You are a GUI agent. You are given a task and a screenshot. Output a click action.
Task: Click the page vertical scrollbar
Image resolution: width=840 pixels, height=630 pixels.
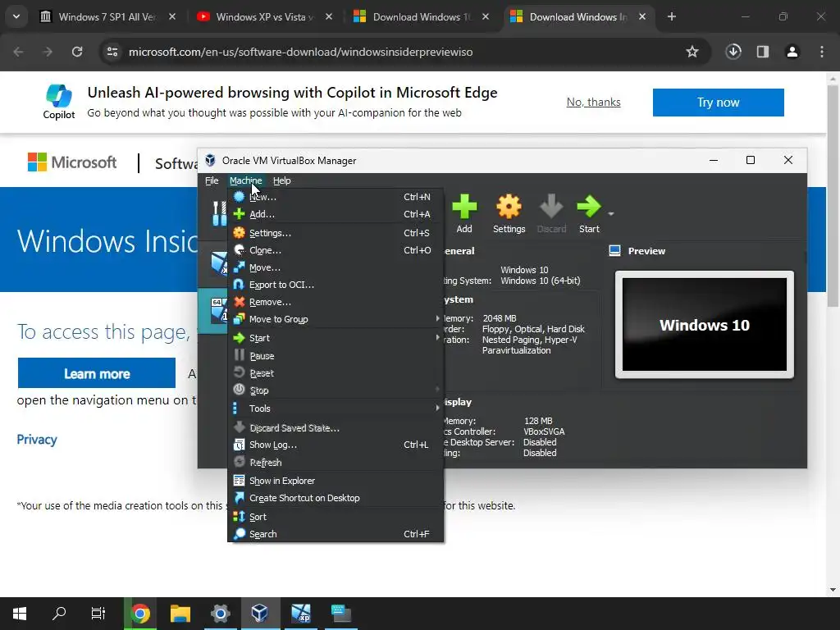click(833, 195)
